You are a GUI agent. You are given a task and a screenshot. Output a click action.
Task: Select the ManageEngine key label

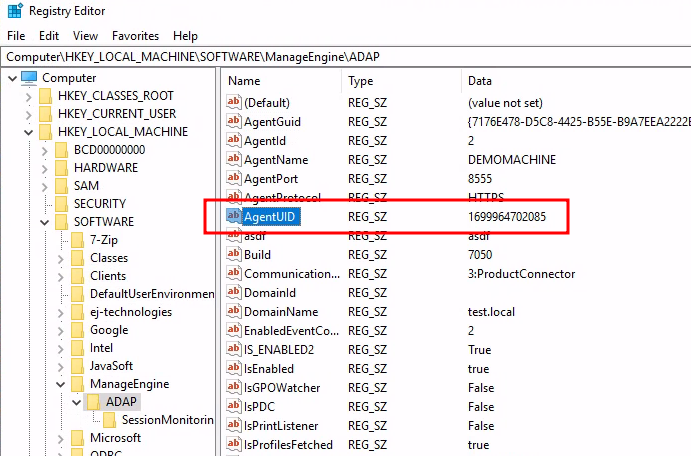(x=130, y=384)
